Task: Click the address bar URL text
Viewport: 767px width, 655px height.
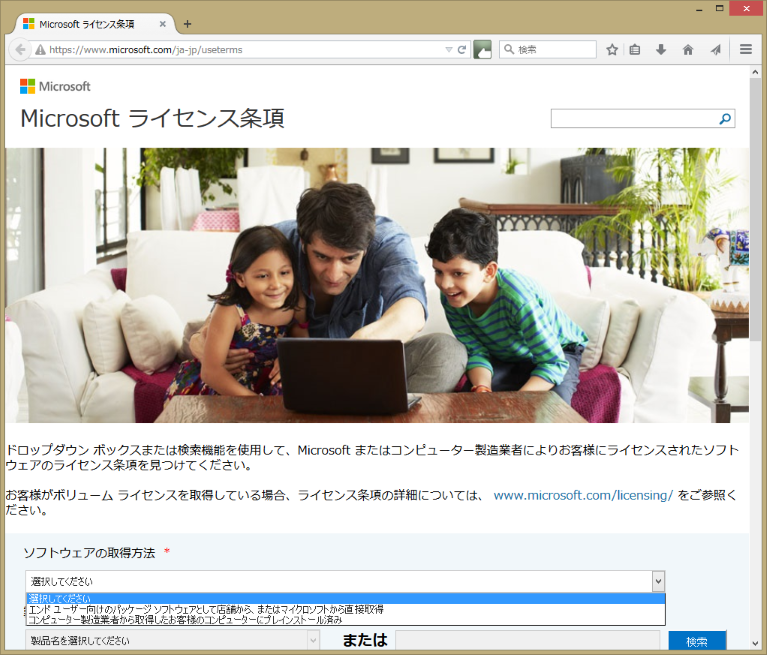Action: 146,50
